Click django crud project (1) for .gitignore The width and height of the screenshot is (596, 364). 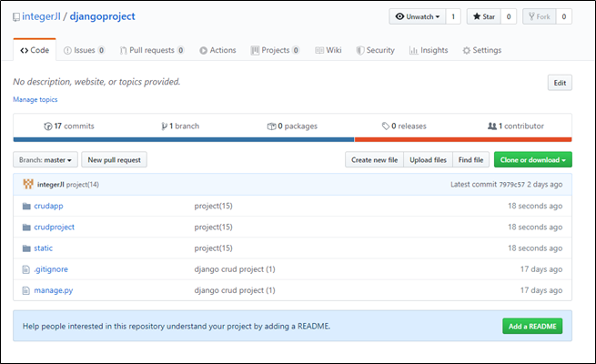pyautogui.click(x=235, y=269)
